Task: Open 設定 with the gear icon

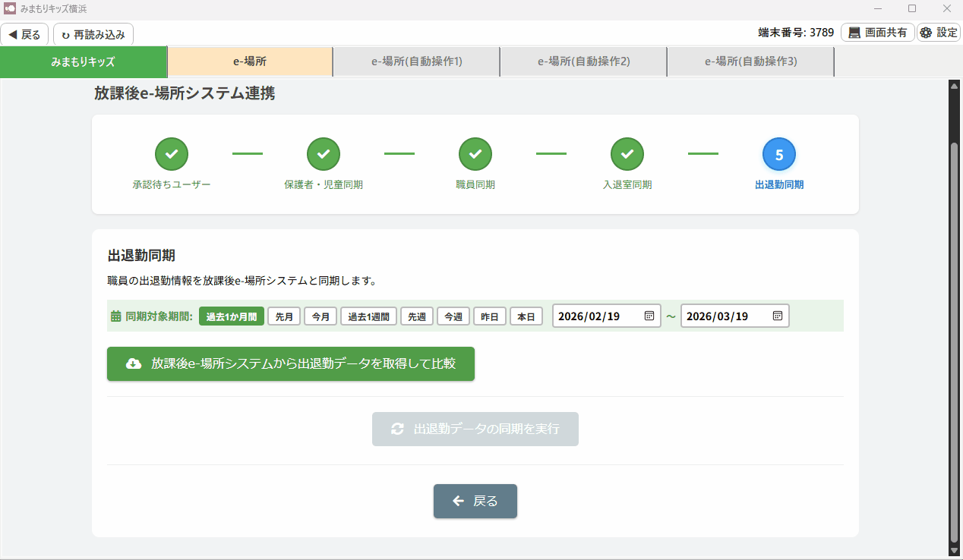Action: pyautogui.click(x=938, y=33)
